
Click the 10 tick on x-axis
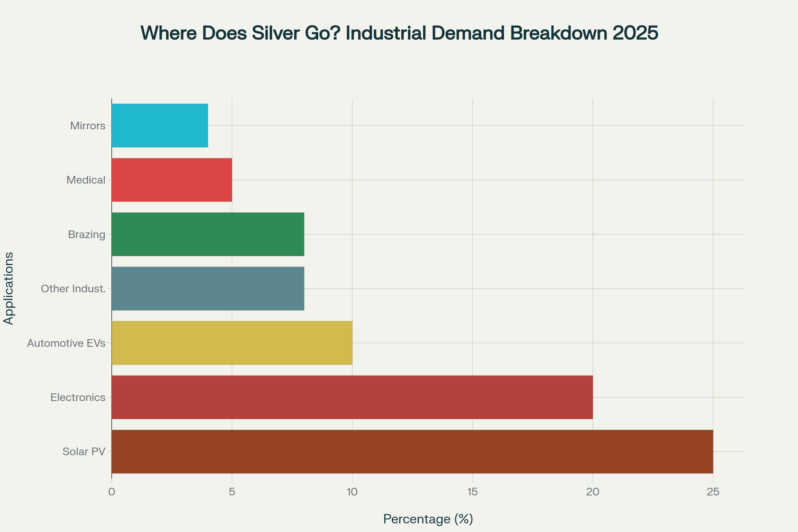coord(352,492)
